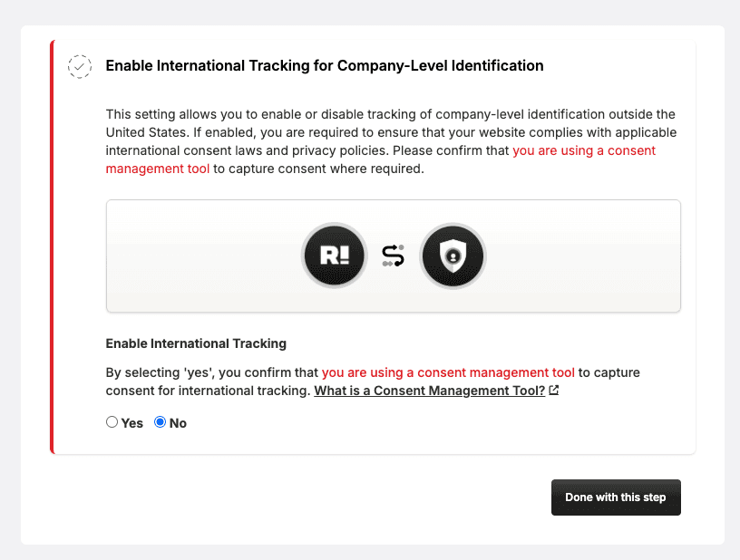Click the exclamation mark in the R! logo
The image size is (740, 560).
pyautogui.click(x=345, y=256)
